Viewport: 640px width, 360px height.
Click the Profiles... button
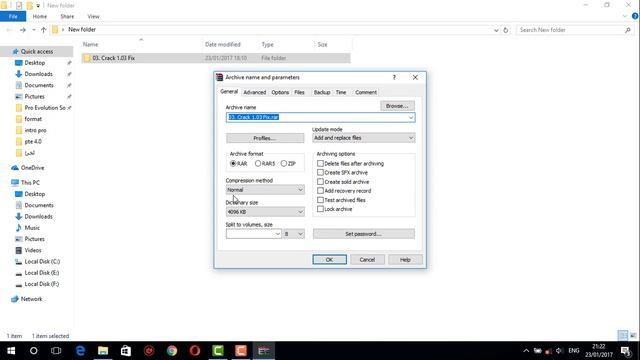265,138
